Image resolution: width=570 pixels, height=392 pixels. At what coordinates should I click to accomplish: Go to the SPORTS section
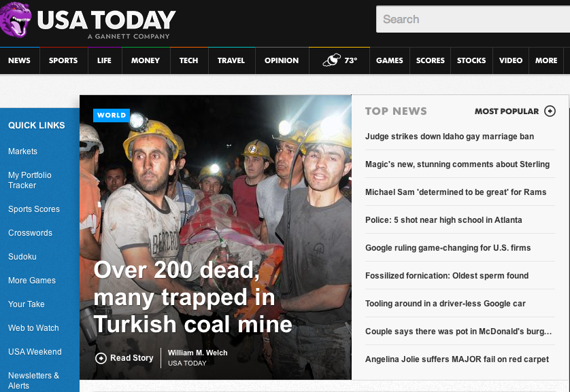pyautogui.click(x=63, y=60)
